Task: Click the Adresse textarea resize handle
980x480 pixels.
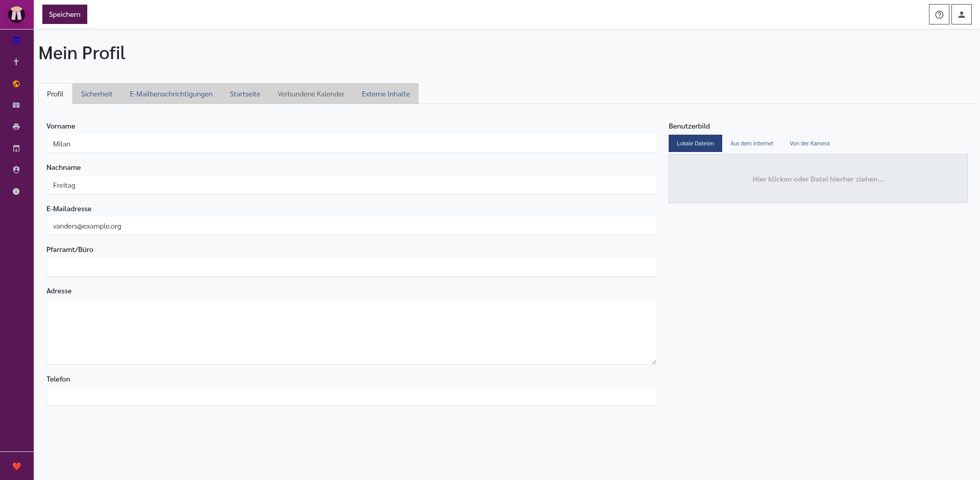Action: (x=653, y=362)
